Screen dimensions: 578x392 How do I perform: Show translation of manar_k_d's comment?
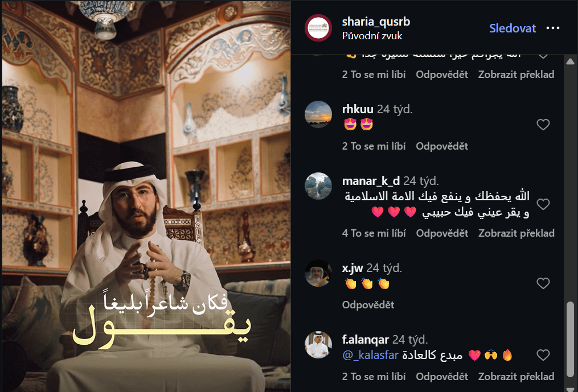pyautogui.click(x=516, y=233)
